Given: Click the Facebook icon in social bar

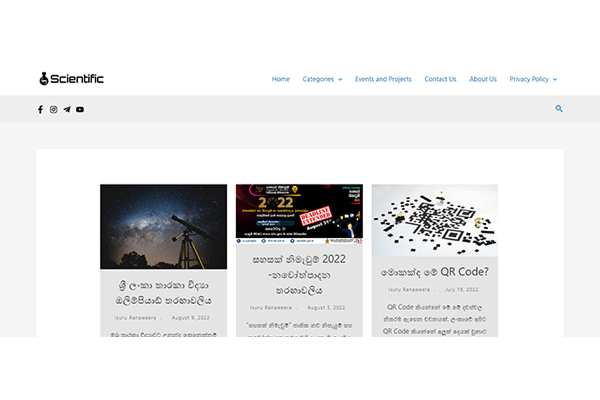Looking at the screenshot, I should pyautogui.click(x=40, y=109).
